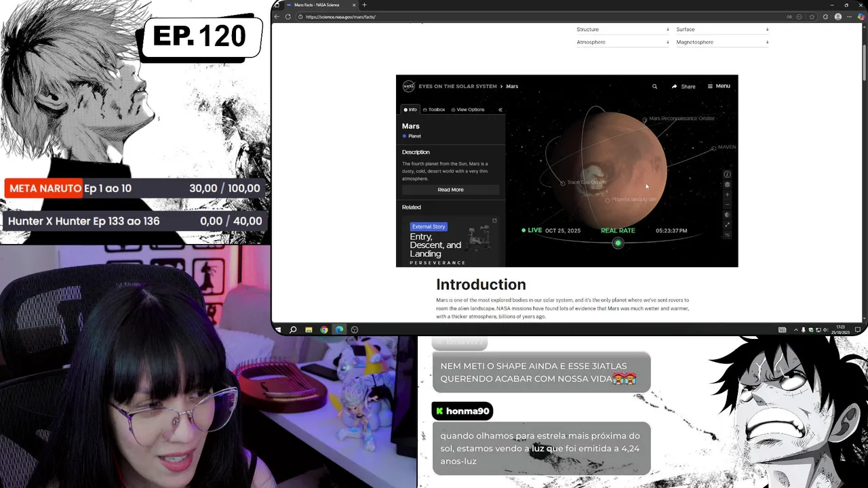This screenshot has height=488, width=868.
Task: Click Eyes on the Solar System breadcrumb
Action: 458,87
